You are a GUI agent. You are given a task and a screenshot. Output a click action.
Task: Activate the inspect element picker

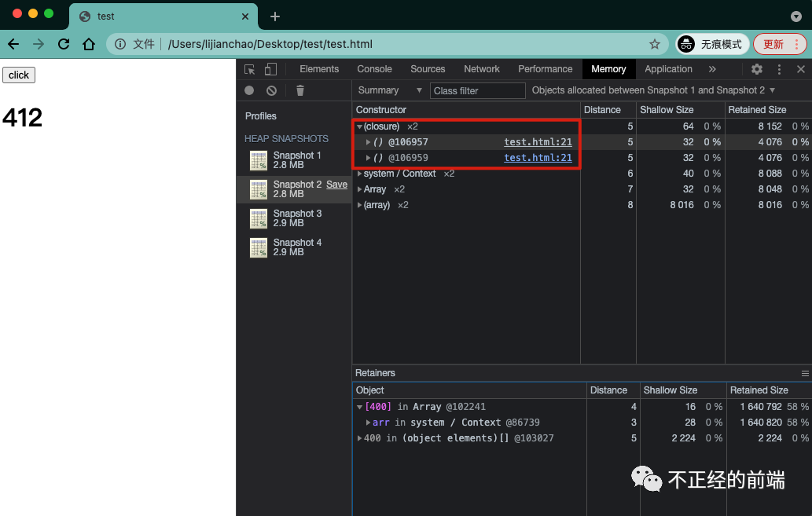(x=250, y=69)
